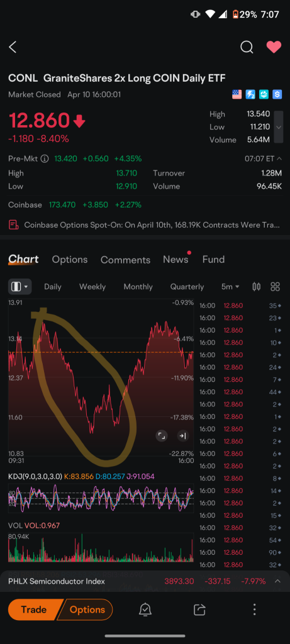The height and width of the screenshot is (644, 290).
Task: Jump chart to latest with arrow icon
Action: click(x=183, y=436)
